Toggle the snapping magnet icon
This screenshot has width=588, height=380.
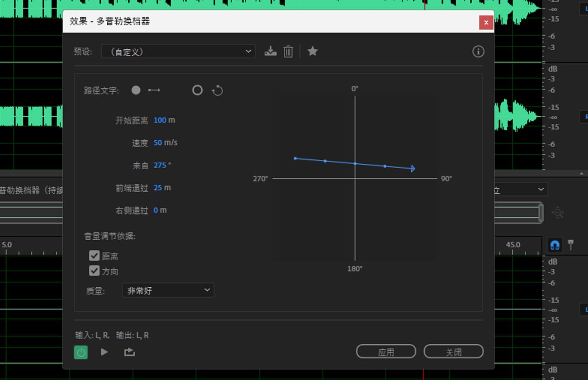point(554,245)
